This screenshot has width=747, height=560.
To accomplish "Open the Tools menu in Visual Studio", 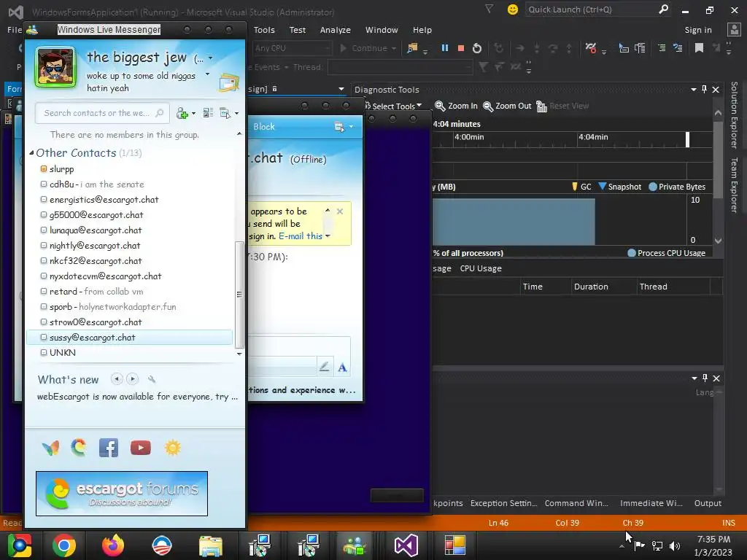I will coord(264,29).
